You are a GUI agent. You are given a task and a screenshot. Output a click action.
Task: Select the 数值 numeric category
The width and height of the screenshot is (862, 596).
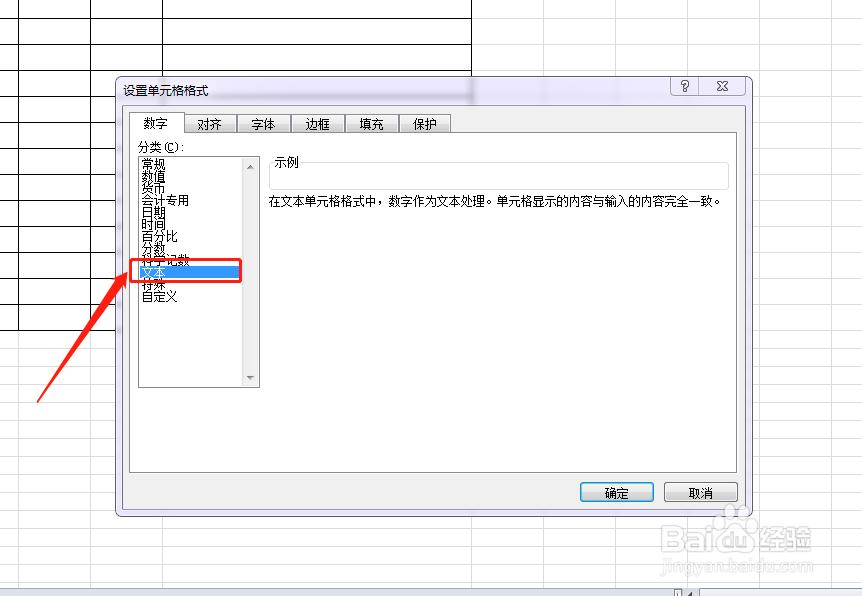[160, 175]
